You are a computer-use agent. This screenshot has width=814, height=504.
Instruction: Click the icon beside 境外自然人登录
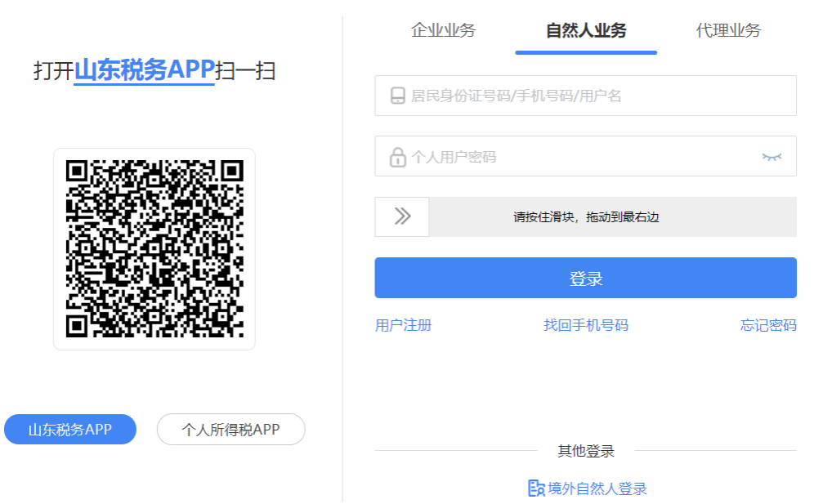click(x=536, y=488)
